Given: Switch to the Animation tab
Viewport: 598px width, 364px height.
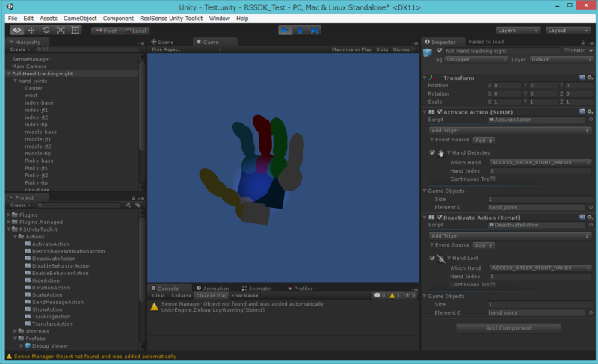Looking at the screenshot, I should click(x=213, y=289).
